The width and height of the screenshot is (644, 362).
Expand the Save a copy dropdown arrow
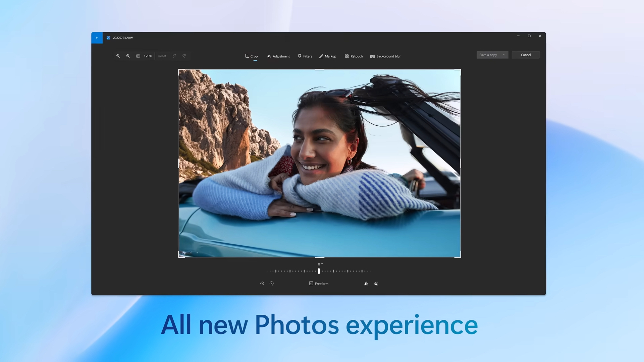[504, 55]
